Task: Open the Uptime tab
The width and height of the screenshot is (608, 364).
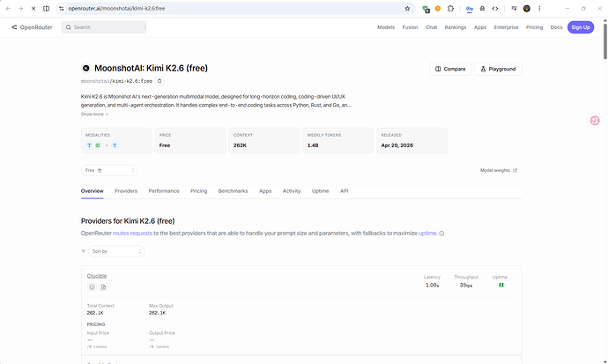Action: 320,191
